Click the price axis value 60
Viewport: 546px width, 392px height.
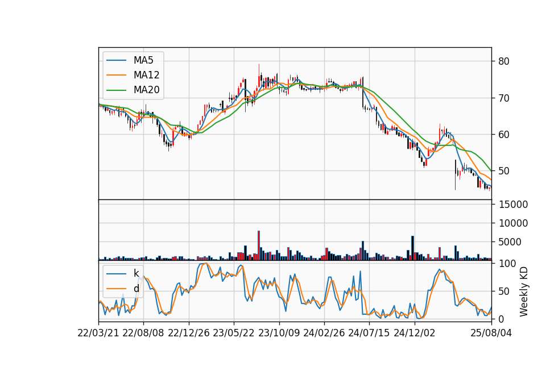pos(504,135)
